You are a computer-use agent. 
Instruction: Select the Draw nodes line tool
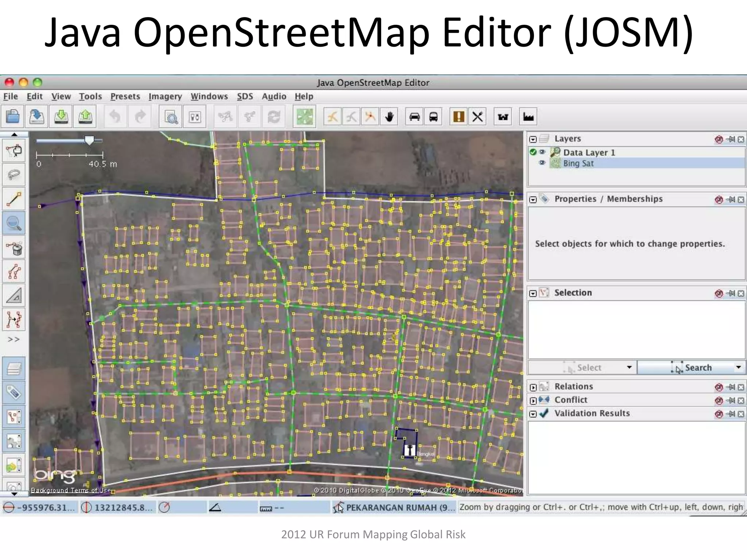pos(14,199)
